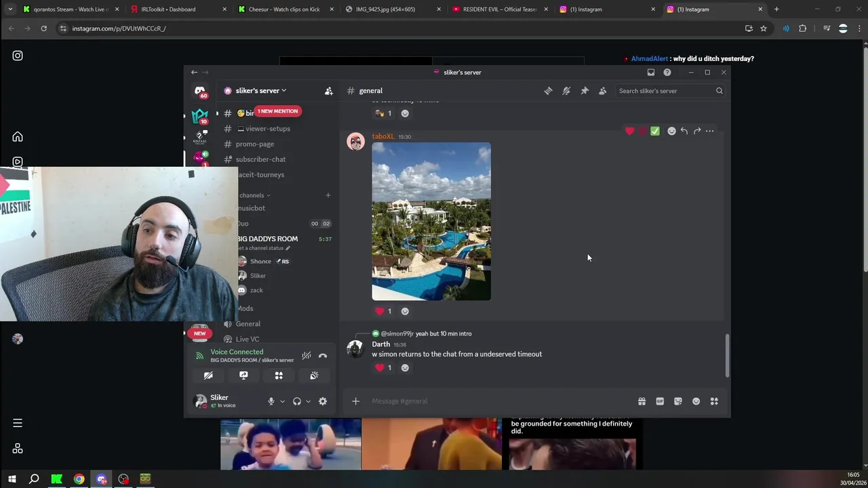Add reaction smiley under Darth's message

tap(405, 367)
